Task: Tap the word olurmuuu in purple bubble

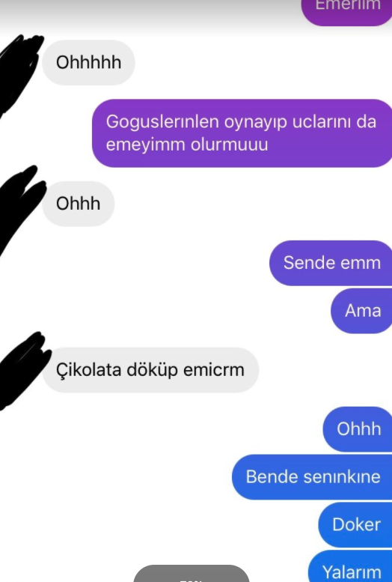Action: tap(229, 145)
